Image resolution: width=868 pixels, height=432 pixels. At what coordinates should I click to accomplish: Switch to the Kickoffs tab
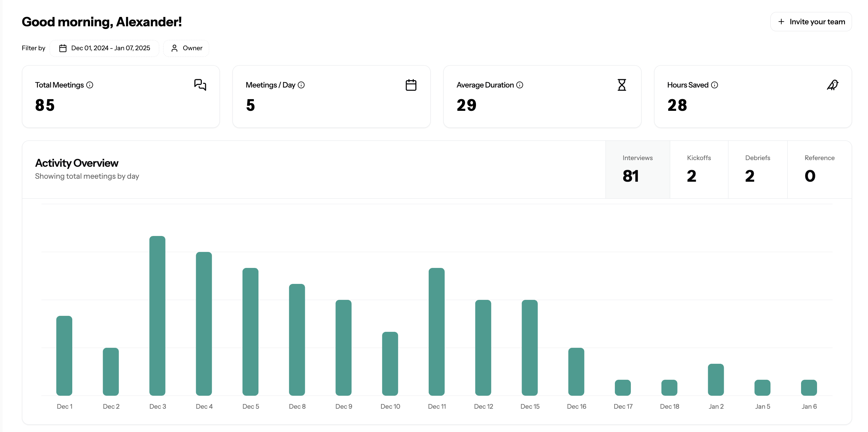pyautogui.click(x=699, y=169)
